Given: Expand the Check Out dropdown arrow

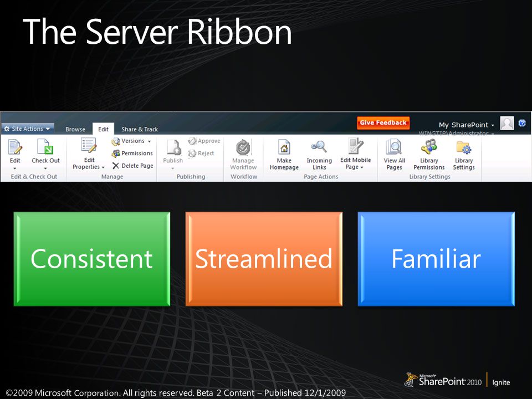Looking at the screenshot, I should click(x=45, y=168).
